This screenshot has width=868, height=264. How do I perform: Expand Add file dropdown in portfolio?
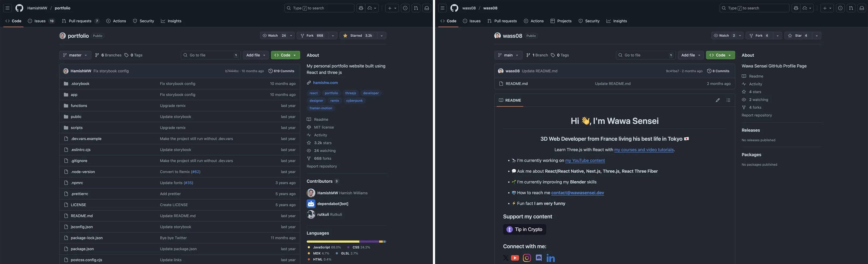pos(256,55)
